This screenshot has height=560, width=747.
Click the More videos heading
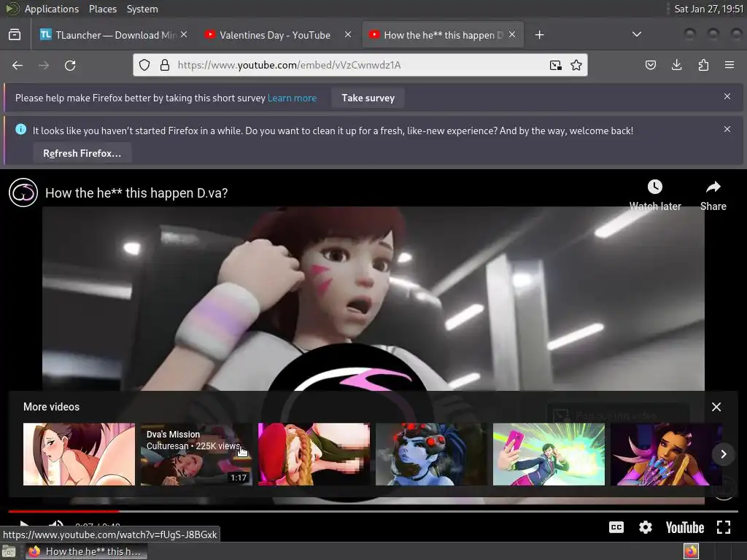52,407
